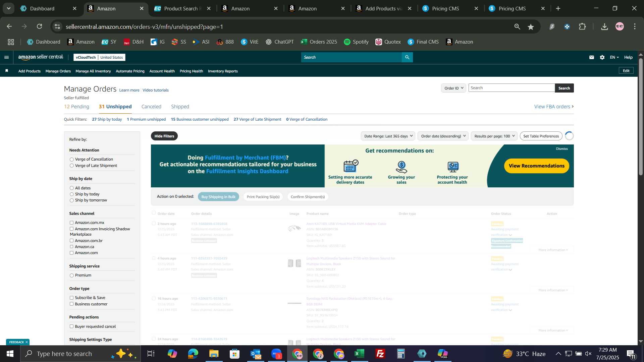Select Ship by today radio option
Image resolution: width=644 pixels, height=362 pixels.
pyautogui.click(x=71, y=194)
